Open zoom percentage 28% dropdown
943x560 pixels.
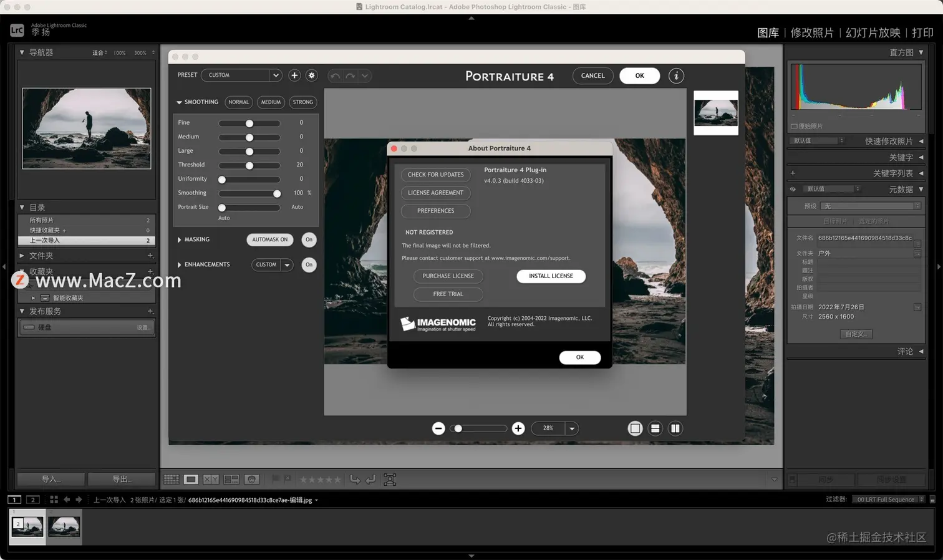(555, 428)
